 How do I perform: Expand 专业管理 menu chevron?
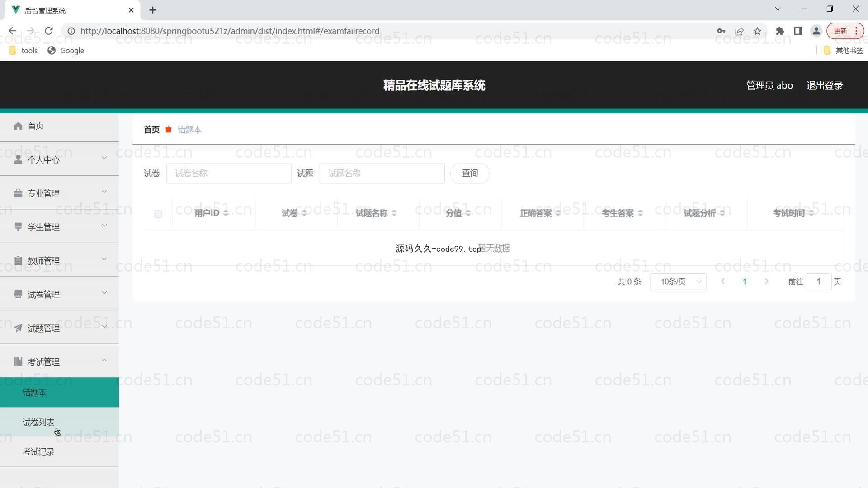coord(104,192)
